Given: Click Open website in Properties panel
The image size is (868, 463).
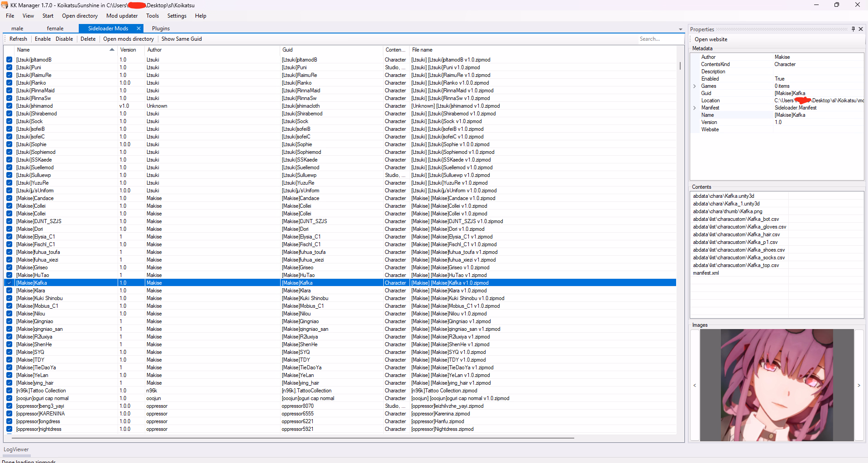Looking at the screenshot, I should pos(711,39).
